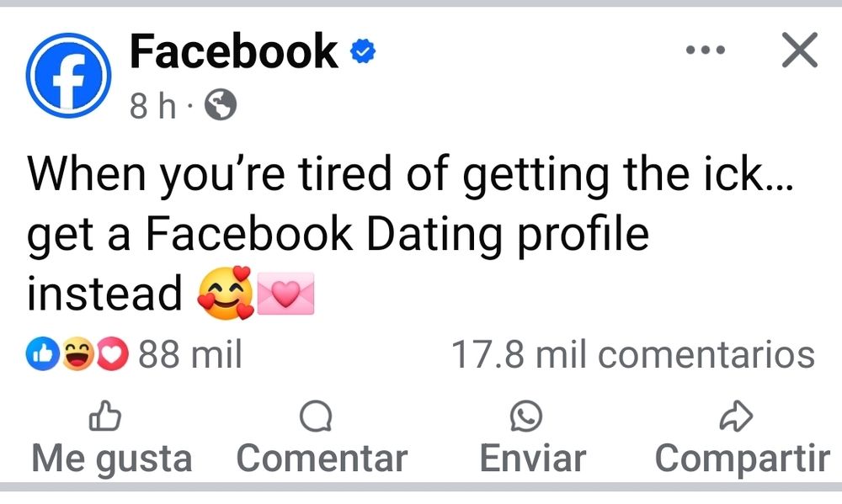
Task: Open the Facebook page name link
Action: pyautogui.click(x=233, y=51)
